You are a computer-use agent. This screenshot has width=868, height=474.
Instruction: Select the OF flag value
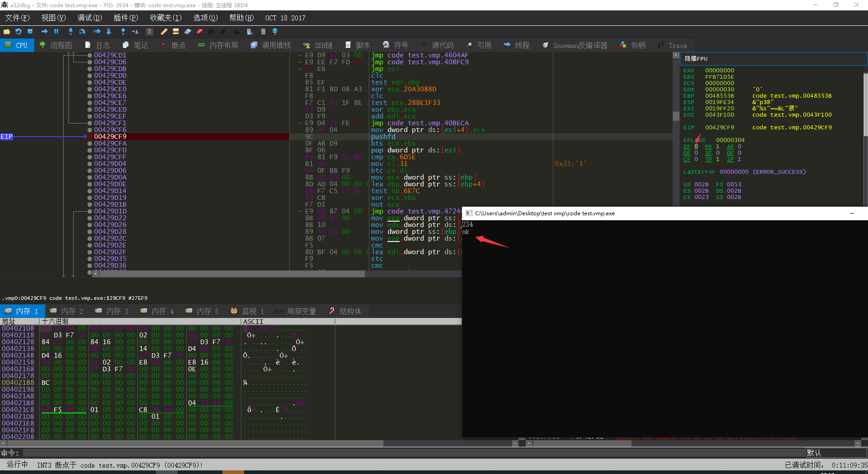696,153
